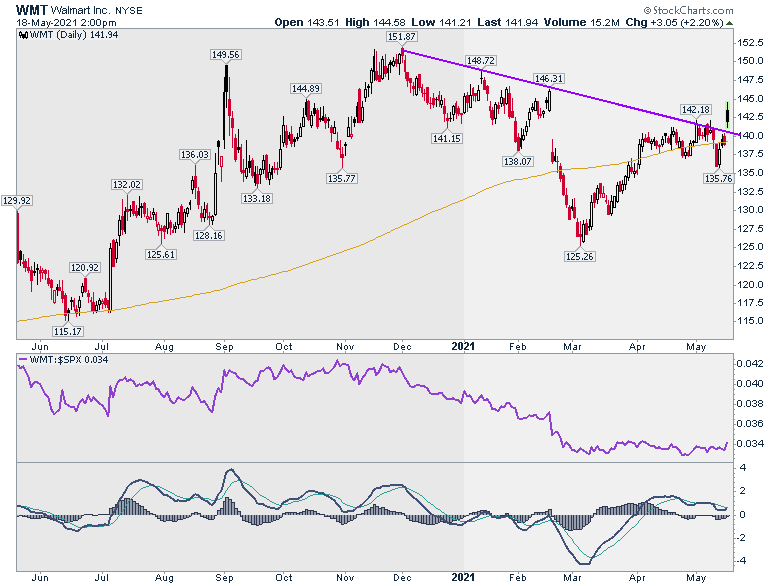This screenshot has height=586, width=780.
Task: Click the 141.15 December low label
Action: pyautogui.click(x=447, y=138)
